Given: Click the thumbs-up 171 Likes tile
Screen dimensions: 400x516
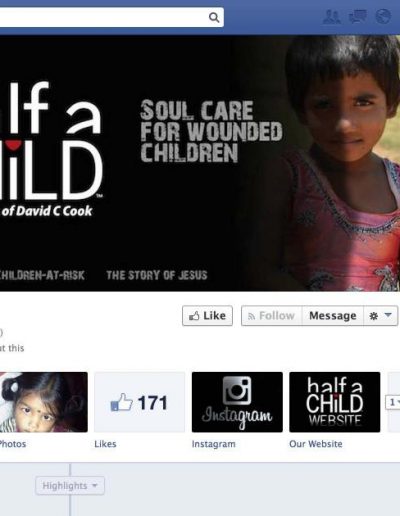Looking at the screenshot, I should [x=139, y=402].
